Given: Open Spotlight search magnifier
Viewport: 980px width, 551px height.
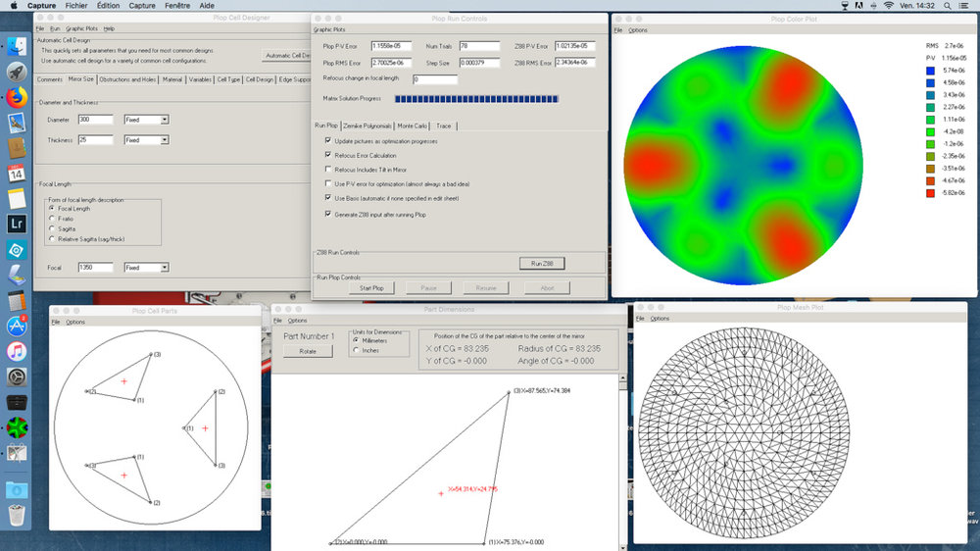Looking at the screenshot, I should tap(948, 6).
